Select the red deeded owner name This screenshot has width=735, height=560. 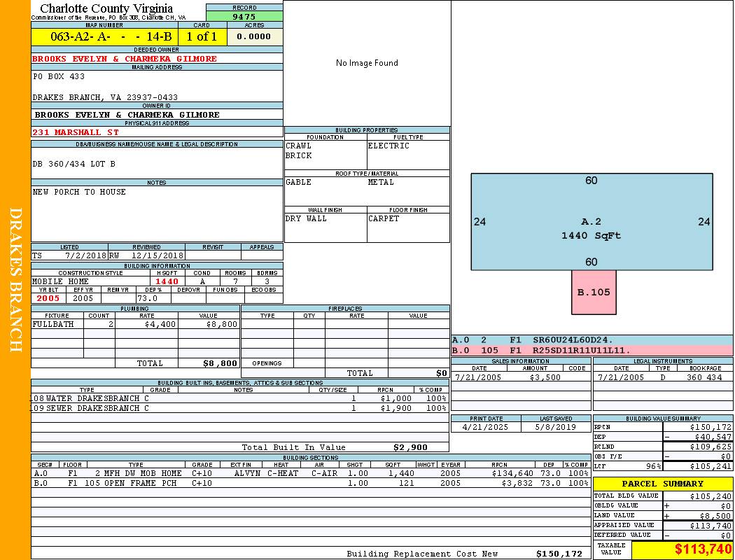125,59
